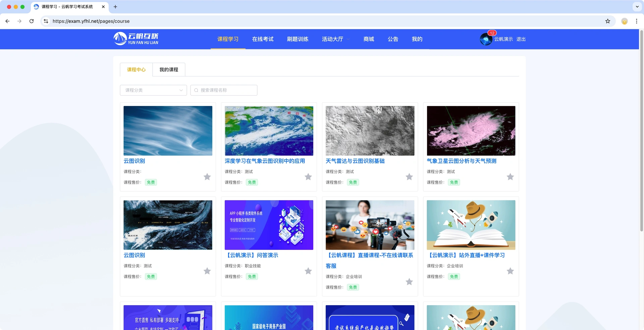Click the Yun Fan Hu Lian logo
The width and height of the screenshot is (644, 330).
136,39
